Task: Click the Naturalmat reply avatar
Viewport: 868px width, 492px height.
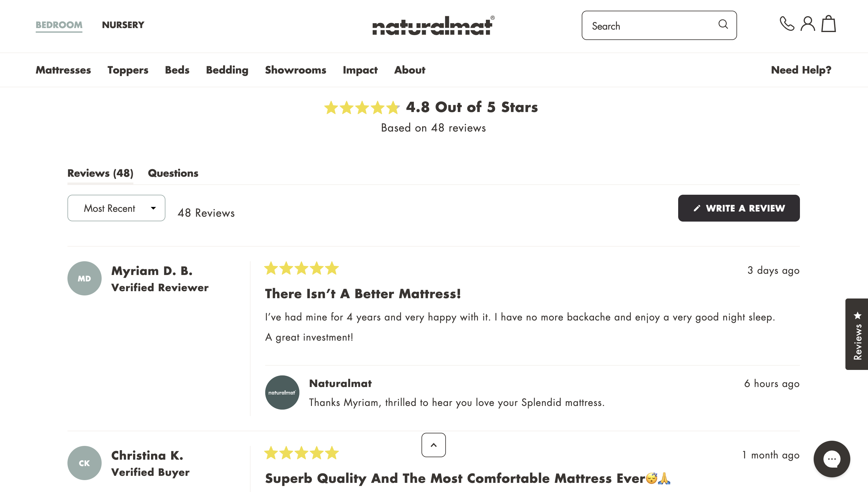Action: click(x=282, y=393)
